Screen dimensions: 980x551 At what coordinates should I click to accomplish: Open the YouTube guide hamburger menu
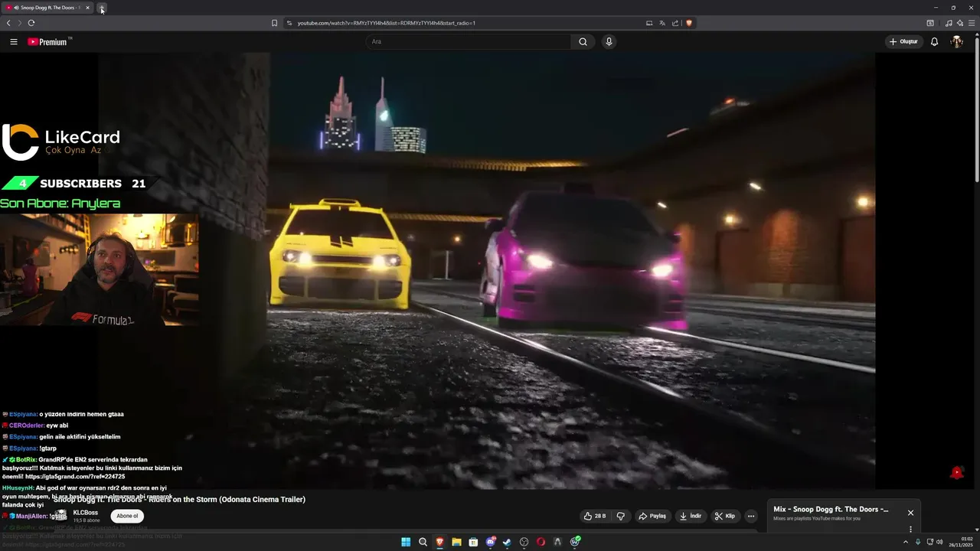[14, 41]
